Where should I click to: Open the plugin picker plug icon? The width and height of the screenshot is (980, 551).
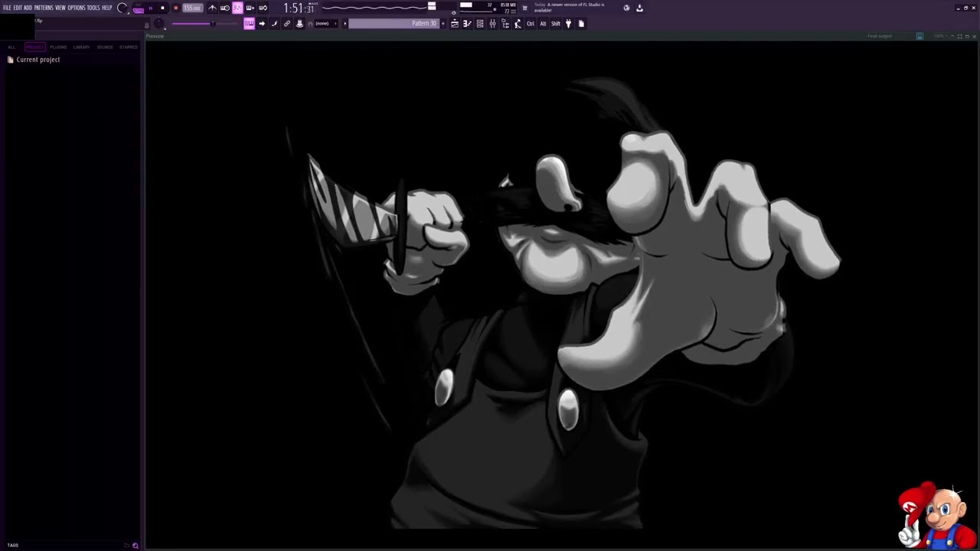[568, 24]
